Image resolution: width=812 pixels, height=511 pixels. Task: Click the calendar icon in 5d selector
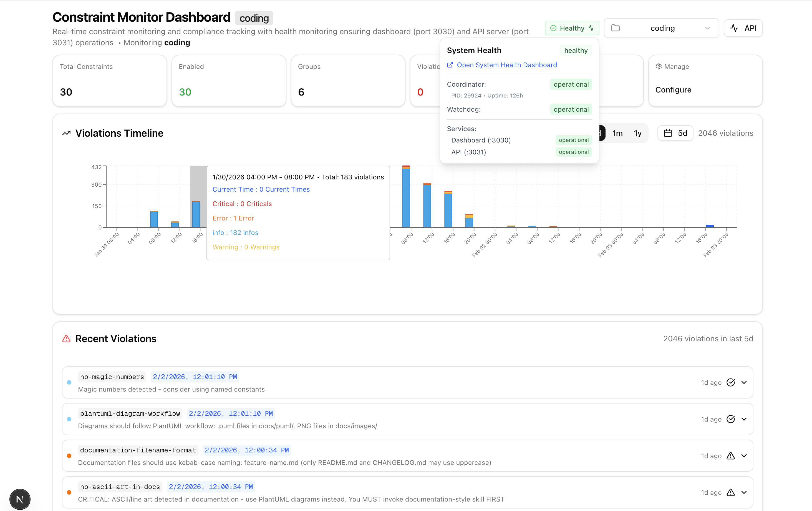pos(668,133)
